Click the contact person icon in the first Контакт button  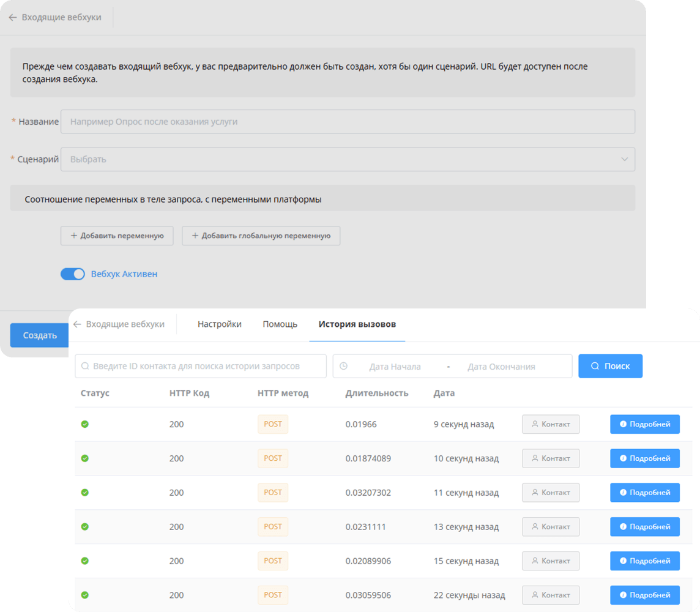pos(535,424)
